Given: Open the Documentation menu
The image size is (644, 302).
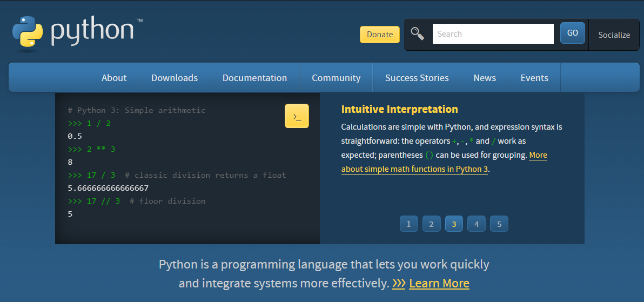Looking at the screenshot, I should (x=254, y=78).
